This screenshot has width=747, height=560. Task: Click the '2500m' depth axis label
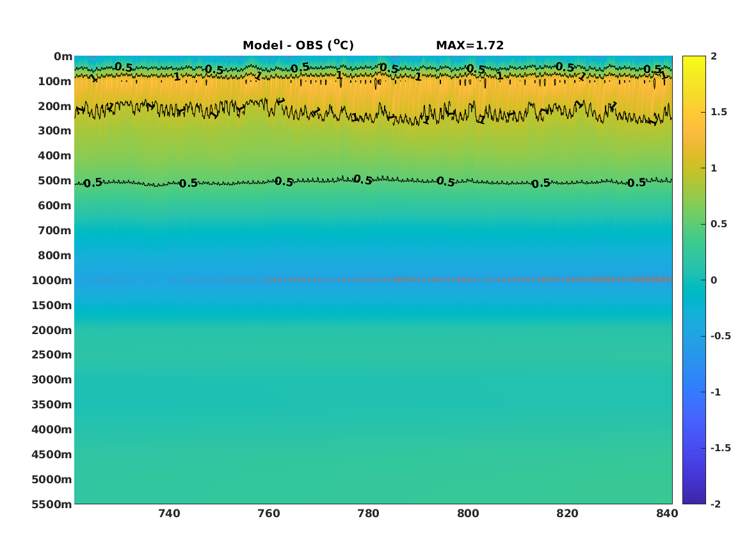[52, 355]
